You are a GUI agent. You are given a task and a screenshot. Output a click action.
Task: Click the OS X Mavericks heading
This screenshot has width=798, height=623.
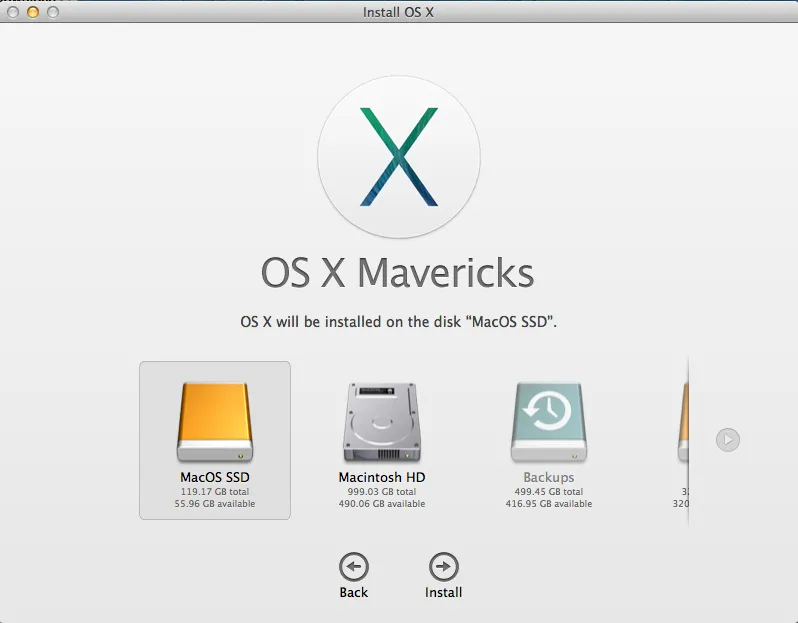(x=397, y=273)
